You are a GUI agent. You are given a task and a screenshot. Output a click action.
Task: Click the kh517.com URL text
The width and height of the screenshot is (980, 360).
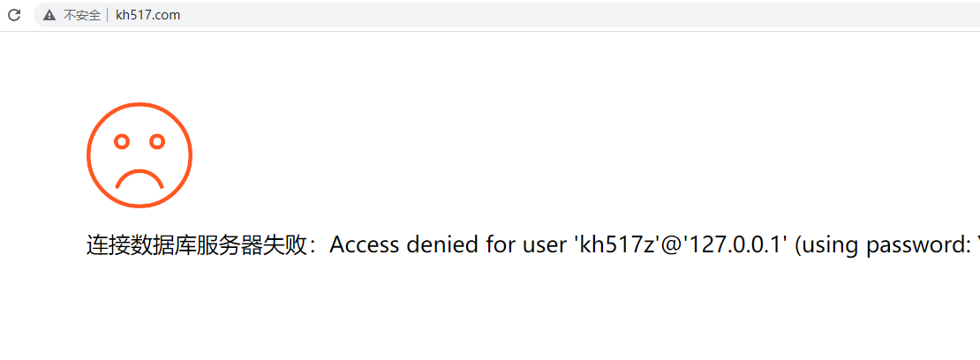tap(148, 15)
